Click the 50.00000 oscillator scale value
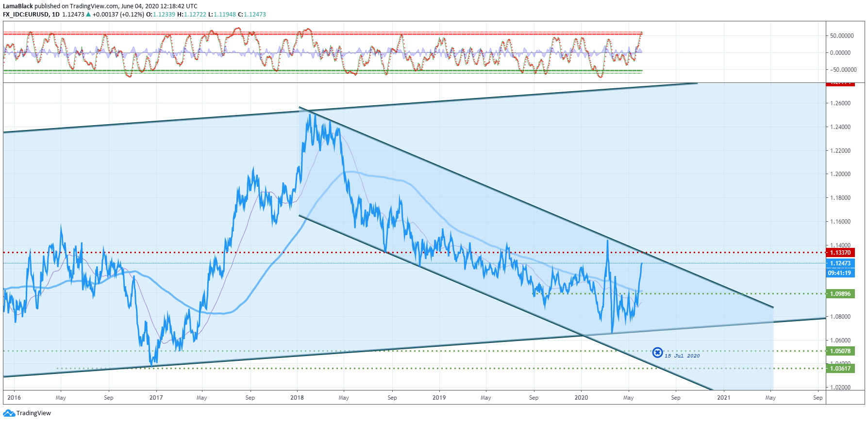This screenshot has width=868, height=422. click(x=842, y=36)
